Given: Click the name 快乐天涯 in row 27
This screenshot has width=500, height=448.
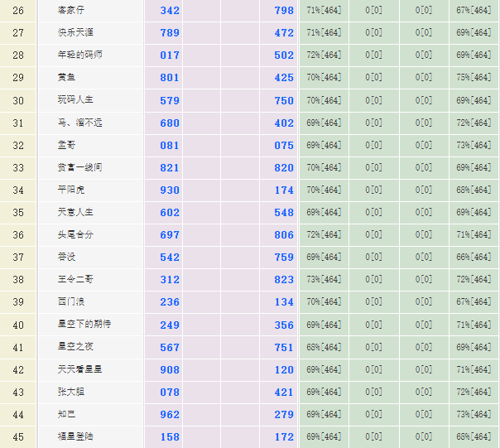Looking at the screenshot, I should tap(75, 32).
